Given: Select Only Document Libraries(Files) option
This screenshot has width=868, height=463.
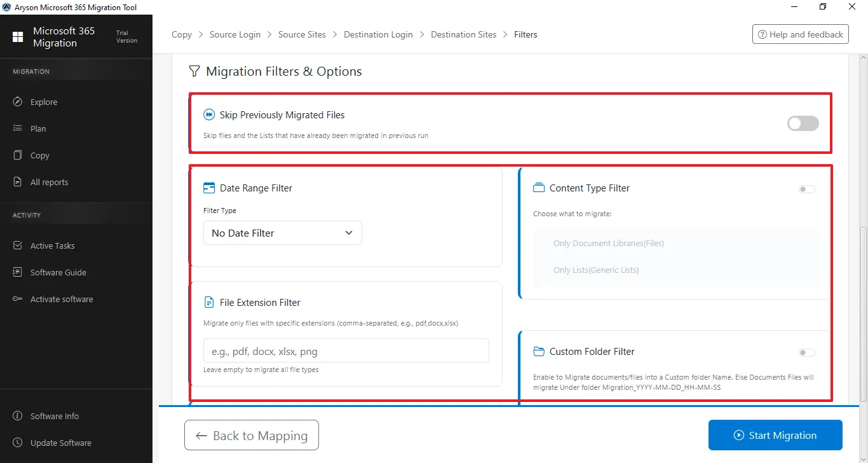Looking at the screenshot, I should tap(545, 244).
